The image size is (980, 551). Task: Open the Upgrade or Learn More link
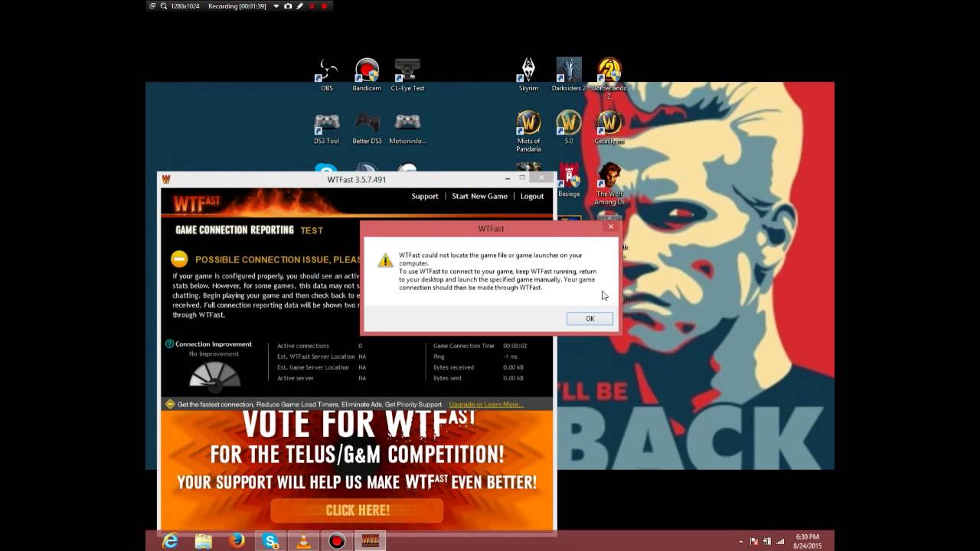[x=485, y=404]
